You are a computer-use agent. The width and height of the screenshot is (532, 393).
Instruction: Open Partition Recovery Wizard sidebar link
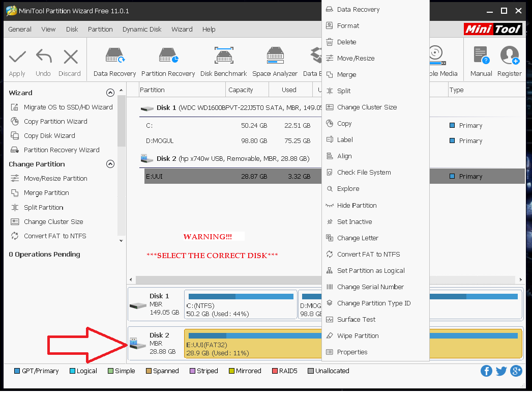(x=55, y=150)
